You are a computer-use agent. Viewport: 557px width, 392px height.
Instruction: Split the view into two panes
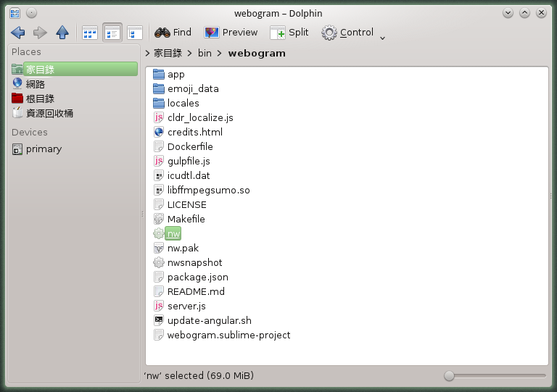[289, 33]
